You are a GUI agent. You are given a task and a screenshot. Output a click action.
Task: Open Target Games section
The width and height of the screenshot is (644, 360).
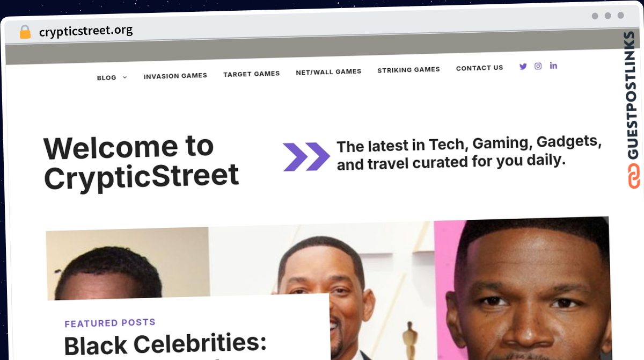pyautogui.click(x=252, y=74)
